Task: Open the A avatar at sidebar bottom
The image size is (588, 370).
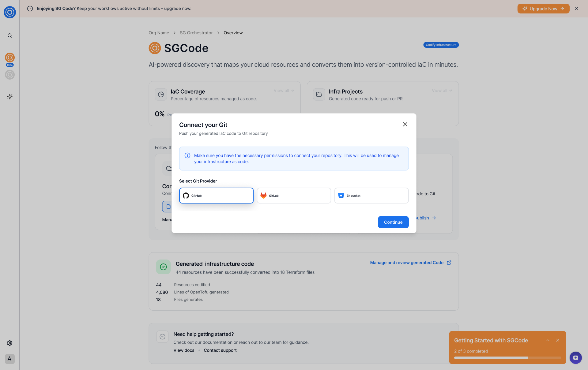Action: click(x=9, y=359)
